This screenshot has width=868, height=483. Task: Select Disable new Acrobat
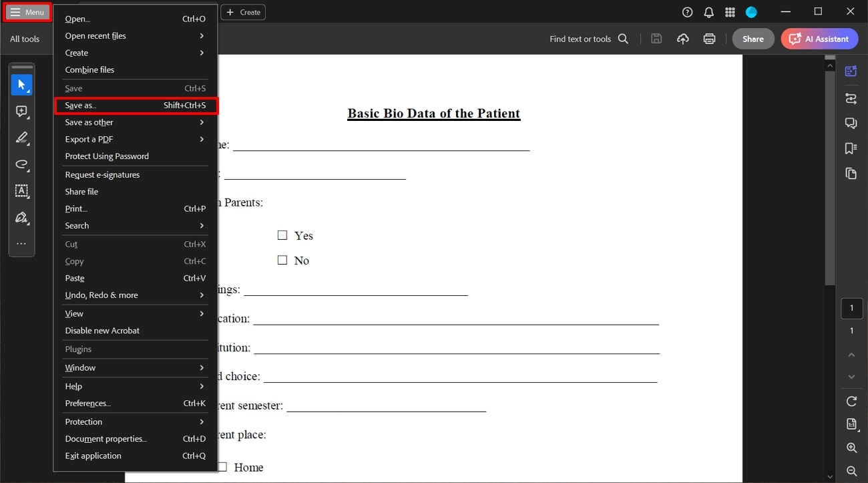[136, 331]
